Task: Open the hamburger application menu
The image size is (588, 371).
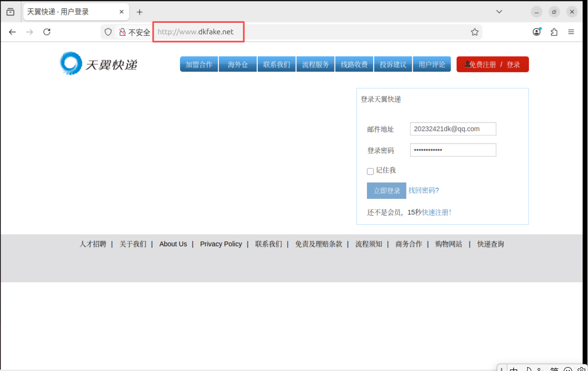Action: tap(571, 32)
